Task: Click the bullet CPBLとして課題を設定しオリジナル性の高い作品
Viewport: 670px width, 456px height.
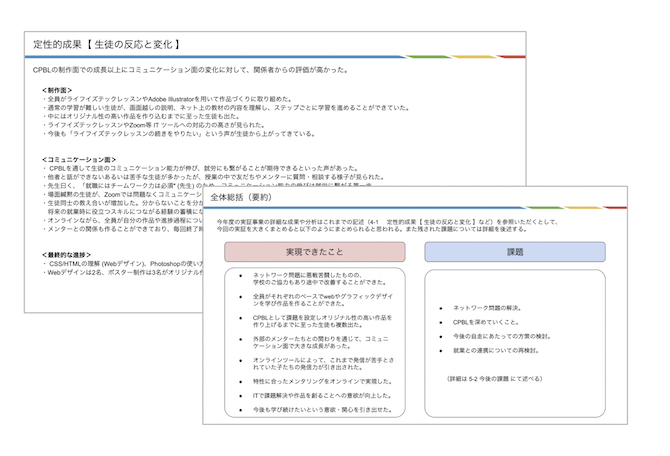Action: pyautogui.click(x=322, y=321)
